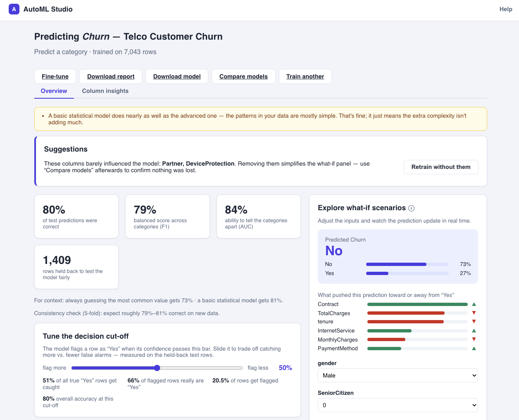Viewport: 519px width, 420px height.
Task: Click Download model
Action: [x=177, y=76]
